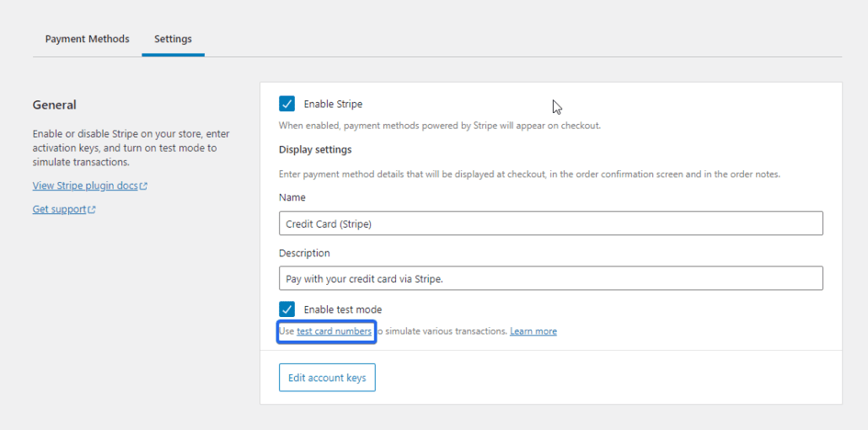Switch to the Payment Methods tab
The height and width of the screenshot is (430, 868).
(x=87, y=39)
